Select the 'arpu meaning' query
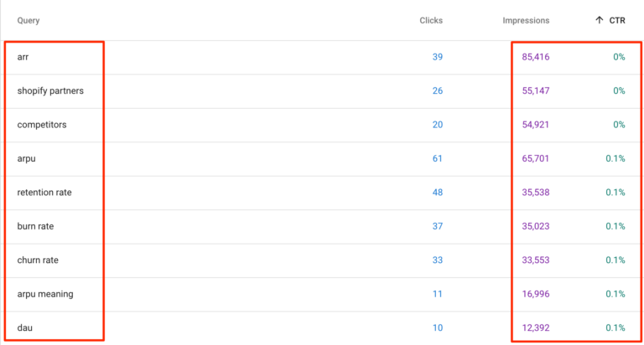Viewport: 644px width, 345px height. point(45,294)
